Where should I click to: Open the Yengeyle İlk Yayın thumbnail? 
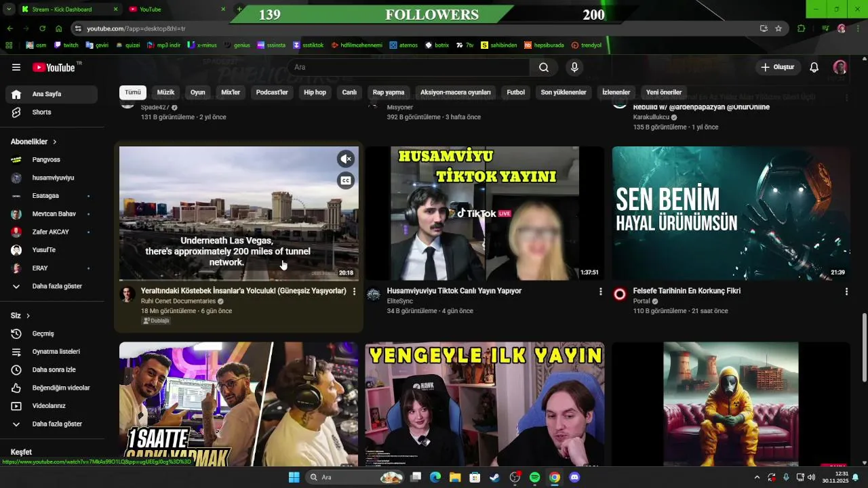485,405
